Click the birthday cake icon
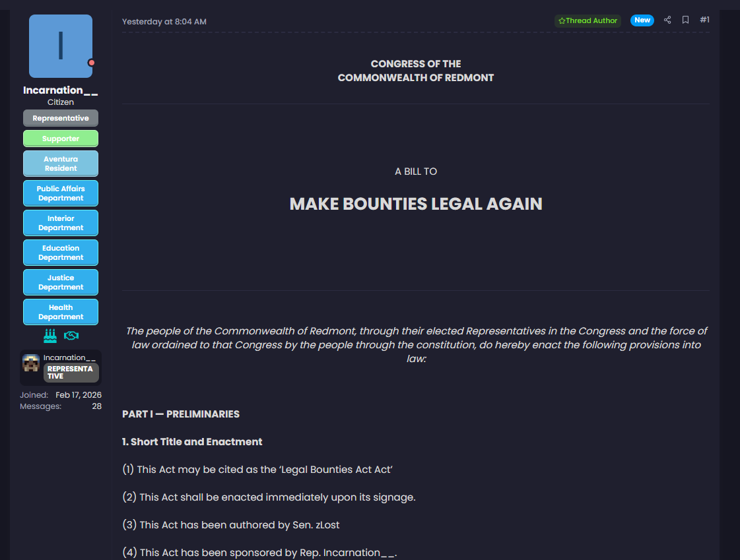 [x=50, y=336]
